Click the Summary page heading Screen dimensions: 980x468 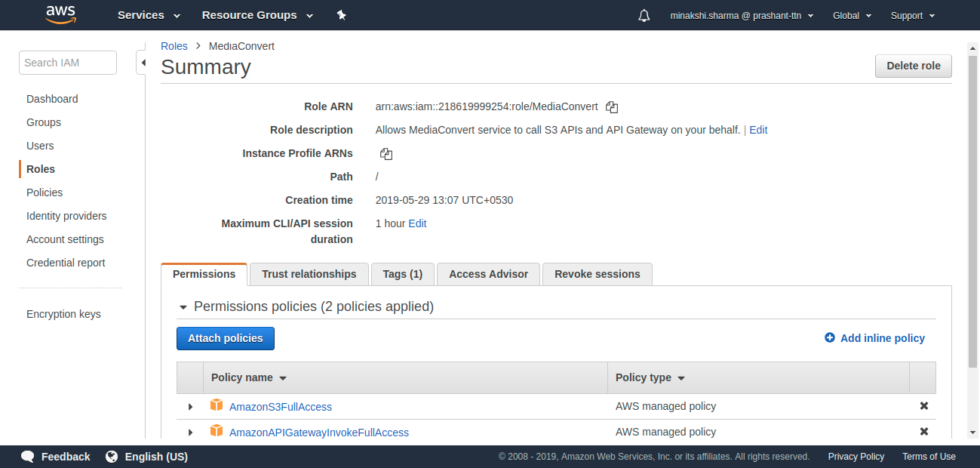(206, 67)
